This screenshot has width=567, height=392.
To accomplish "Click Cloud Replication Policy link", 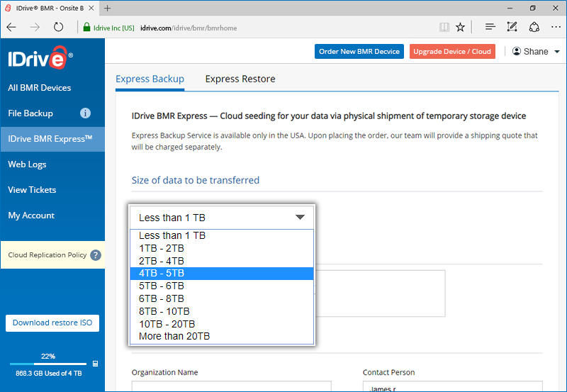I will [x=47, y=255].
